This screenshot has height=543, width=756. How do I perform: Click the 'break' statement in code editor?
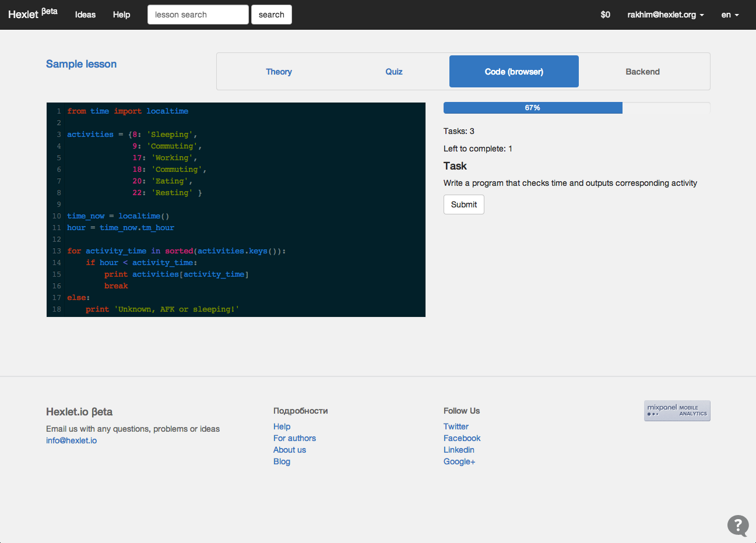116,286
